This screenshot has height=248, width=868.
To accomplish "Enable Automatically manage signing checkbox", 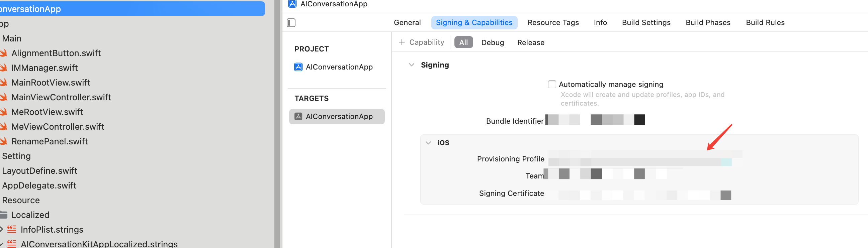I will (551, 84).
